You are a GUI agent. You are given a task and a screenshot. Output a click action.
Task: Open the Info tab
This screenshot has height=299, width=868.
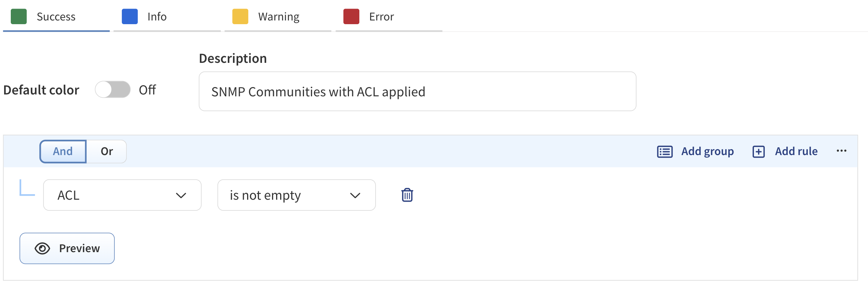(157, 17)
